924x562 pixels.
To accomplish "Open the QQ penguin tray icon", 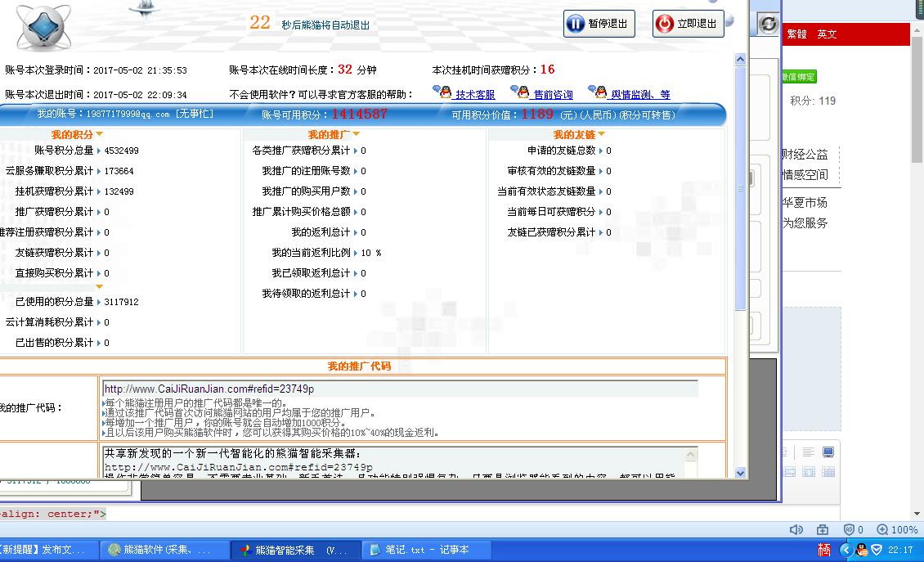I will pyautogui.click(x=862, y=550).
